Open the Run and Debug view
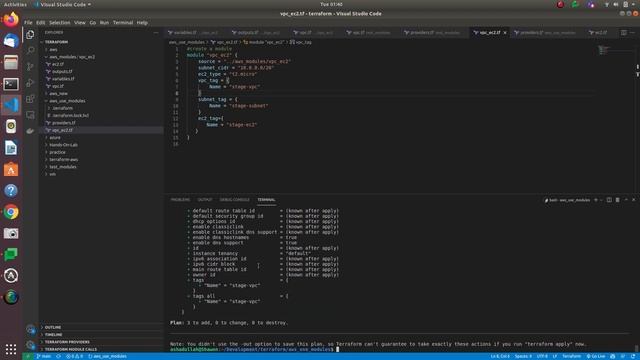Screen dimensions: 640x360 coord(30,83)
